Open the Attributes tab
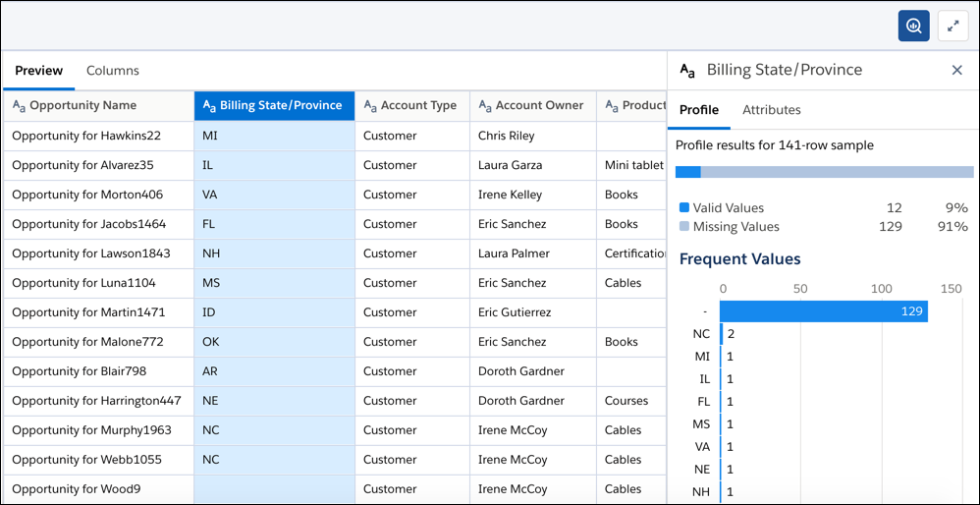The width and height of the screenshot is (980, 505). pos(771,110)
